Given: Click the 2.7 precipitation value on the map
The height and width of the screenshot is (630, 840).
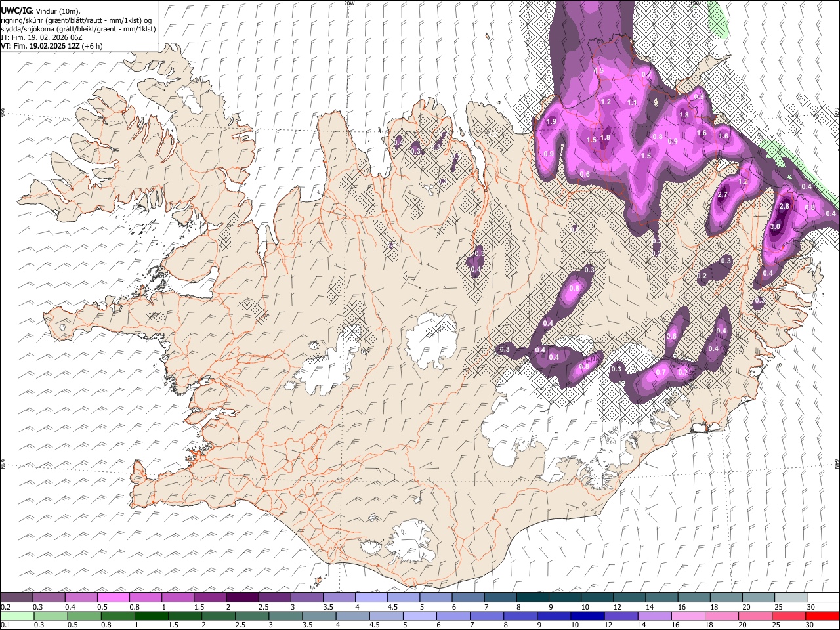Looking at the screenshot, I should point(723,195).
